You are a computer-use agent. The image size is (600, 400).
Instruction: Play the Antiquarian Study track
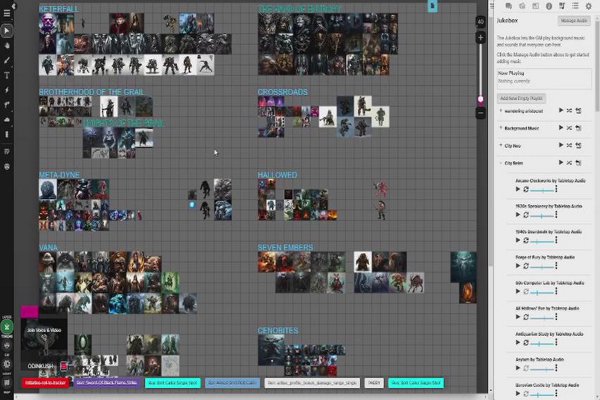pos(518,343)
